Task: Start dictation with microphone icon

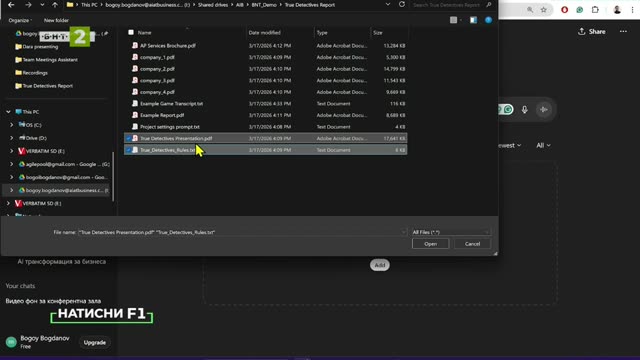Action: pyautogui.click(x=524, y=109)
